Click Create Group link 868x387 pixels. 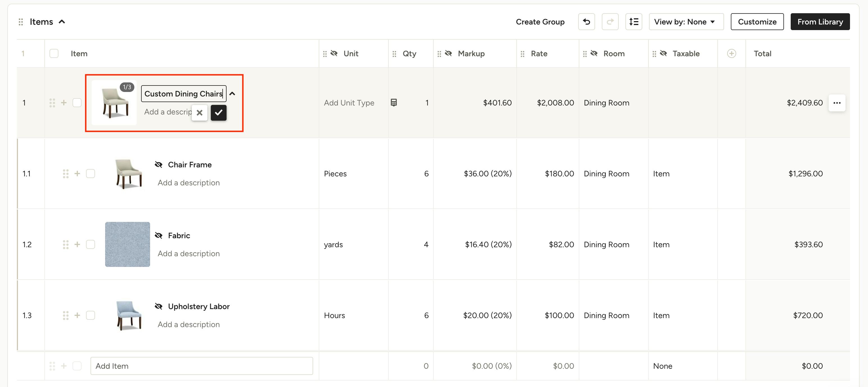540,22
